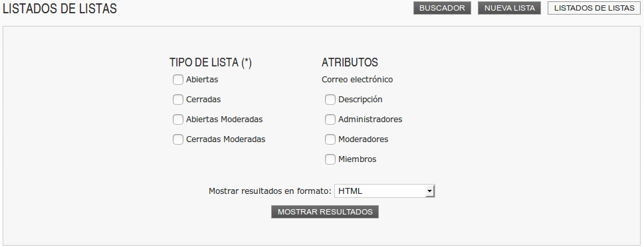Tick the Abiertas Moderadas checkbox
Image resolution: width=644 pixels, height=247 pixels.
178,120
